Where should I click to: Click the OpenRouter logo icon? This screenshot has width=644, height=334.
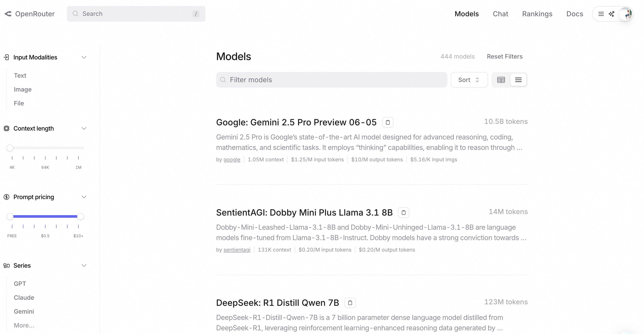8,14
